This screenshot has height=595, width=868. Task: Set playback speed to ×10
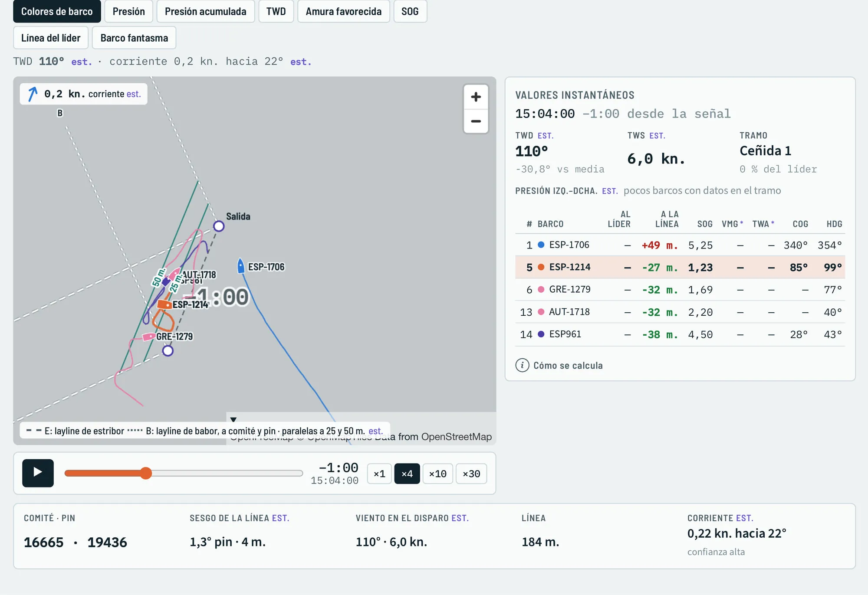point(437,474)
